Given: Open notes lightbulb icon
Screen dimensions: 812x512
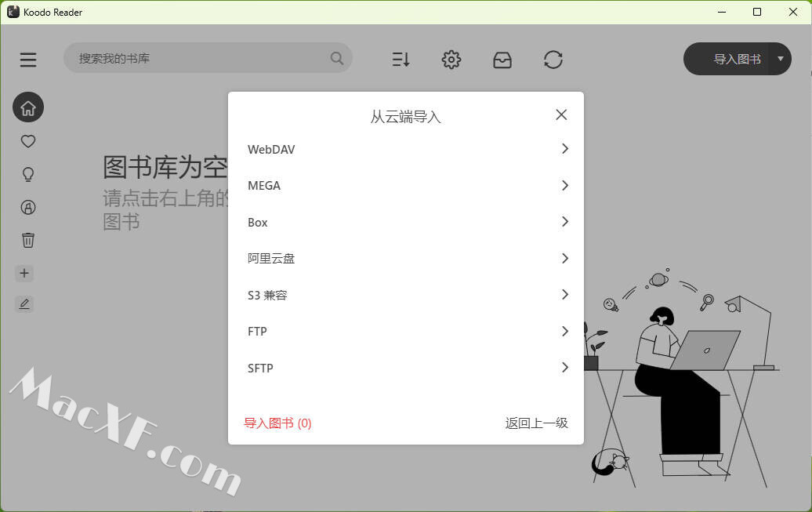Looking at the screenshot, I should [28, 174].
